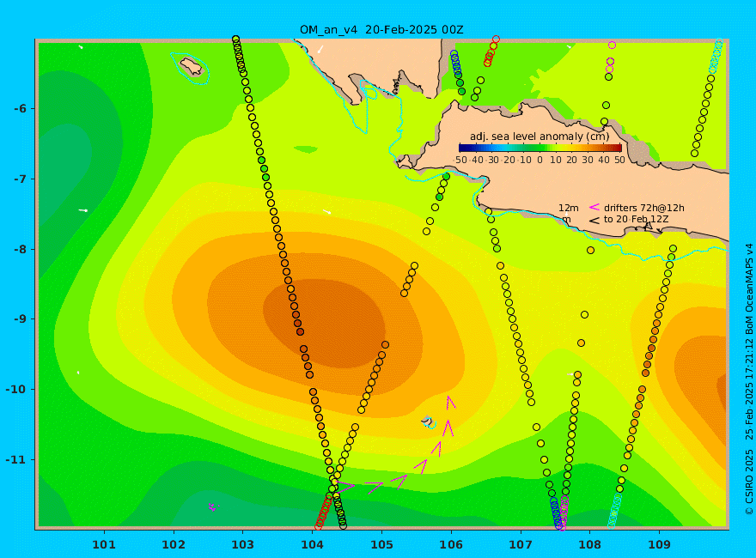Click the "0" tick label under the colorbar
The height and width of the screenshot is (558, 756).
(540, 160)
